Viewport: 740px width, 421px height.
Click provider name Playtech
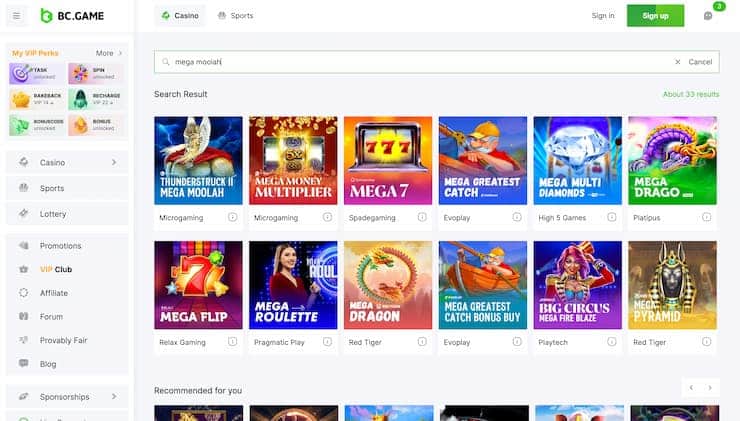coord(553,342)
